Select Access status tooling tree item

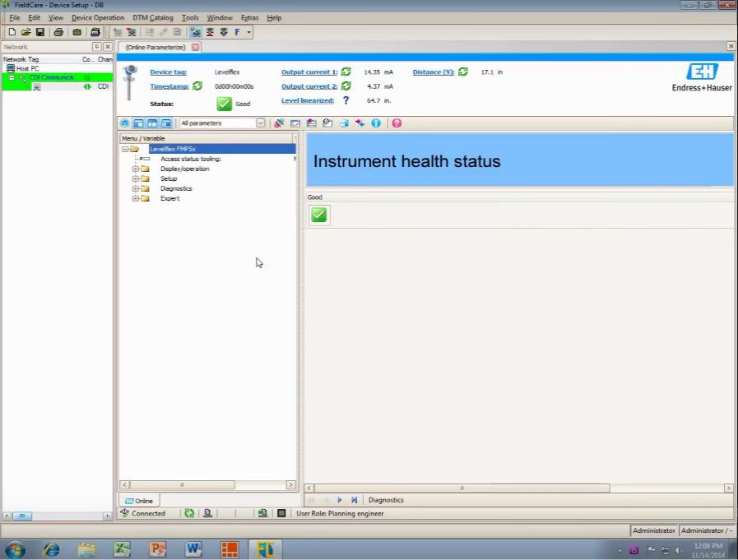click(x=191, y=159)
